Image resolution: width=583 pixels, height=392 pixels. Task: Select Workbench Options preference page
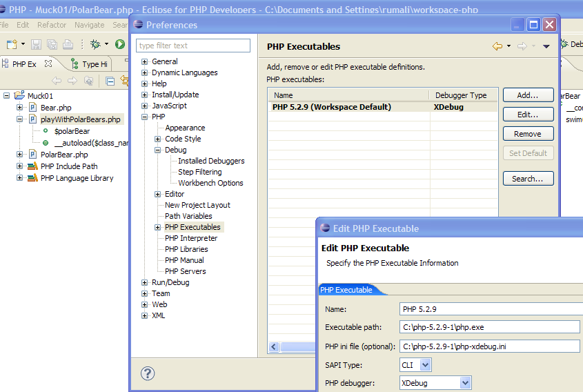click(x=210, y=183)
